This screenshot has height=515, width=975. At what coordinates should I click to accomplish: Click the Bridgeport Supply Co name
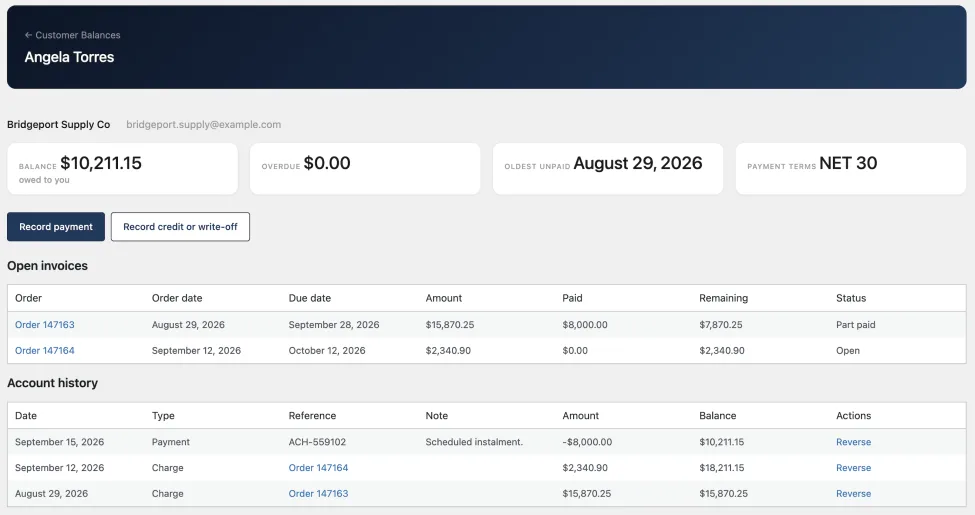point(58,124)
